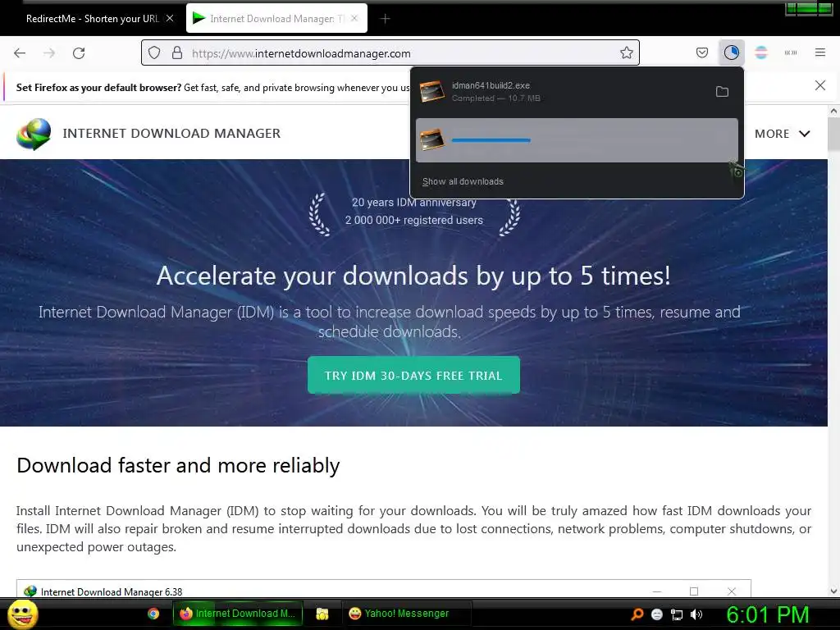Open the volume speaker tray icon
The image size is (840, 630).
696,614
